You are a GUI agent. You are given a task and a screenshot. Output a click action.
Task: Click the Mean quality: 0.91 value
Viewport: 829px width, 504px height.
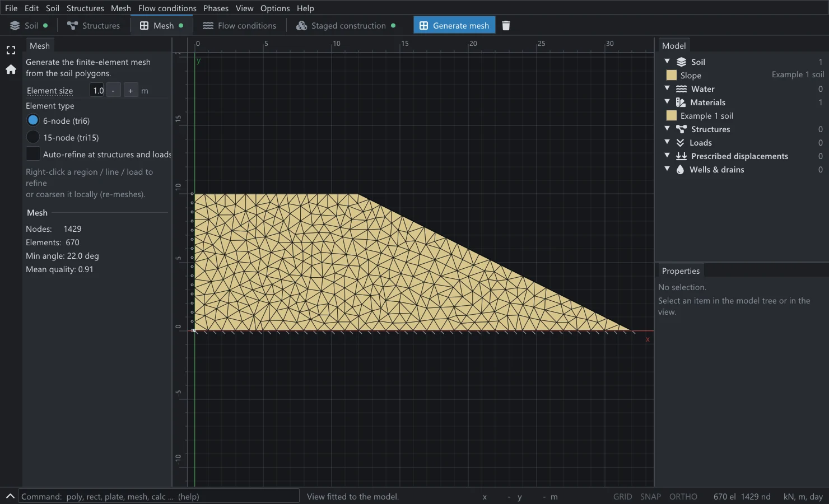pyautogui.click(x=59, y=269)
